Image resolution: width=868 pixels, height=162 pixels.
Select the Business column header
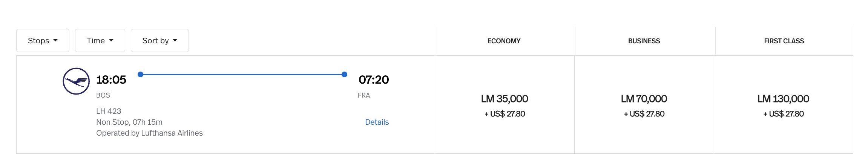coord(644,41)
